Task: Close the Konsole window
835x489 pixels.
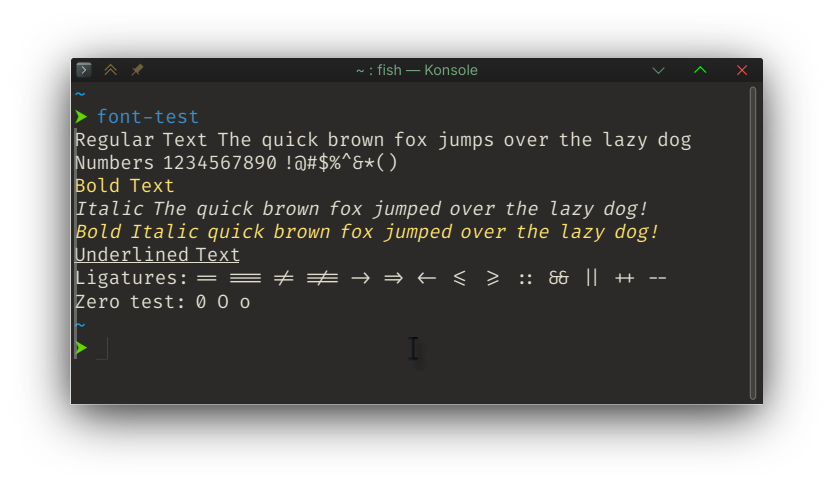Action: tap(742, 70)
